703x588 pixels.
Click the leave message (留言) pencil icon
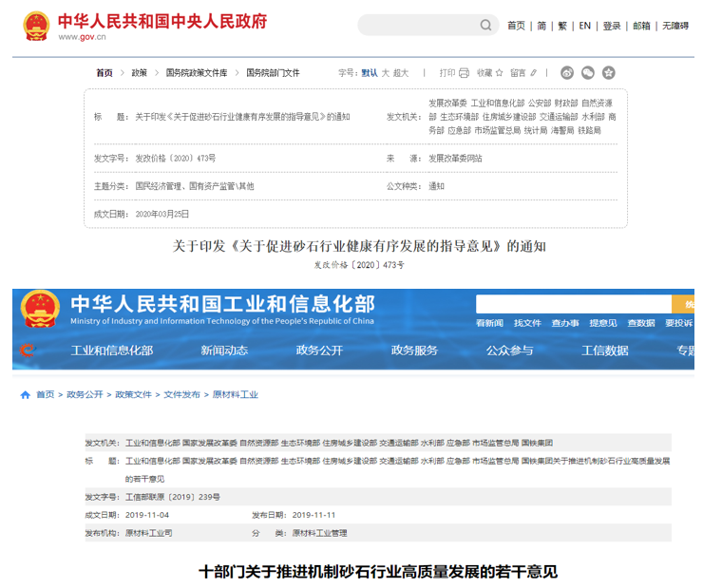coord(533,72)
